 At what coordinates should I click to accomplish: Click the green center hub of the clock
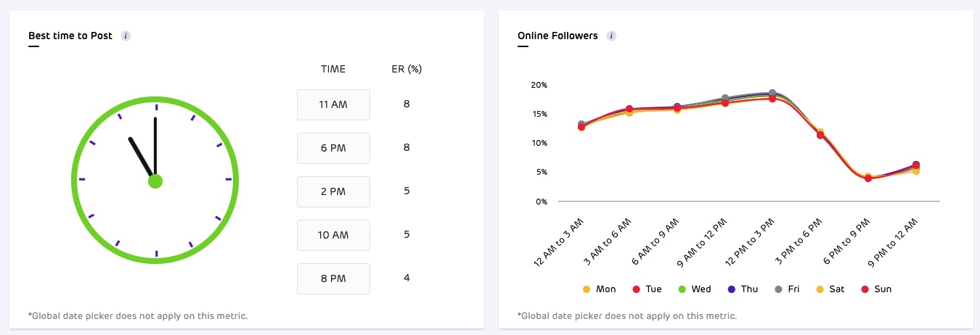coord(155,181)
